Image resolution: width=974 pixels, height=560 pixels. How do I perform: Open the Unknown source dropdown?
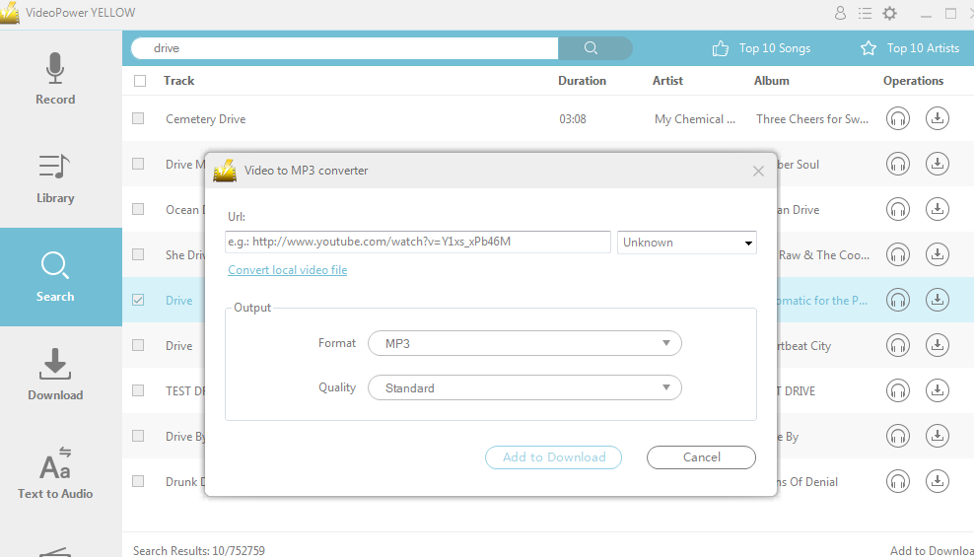tap(686, 243)
